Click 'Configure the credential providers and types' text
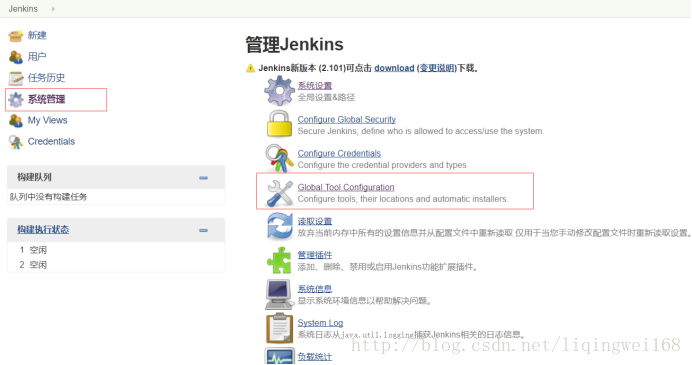 click(x=382, y=165)
